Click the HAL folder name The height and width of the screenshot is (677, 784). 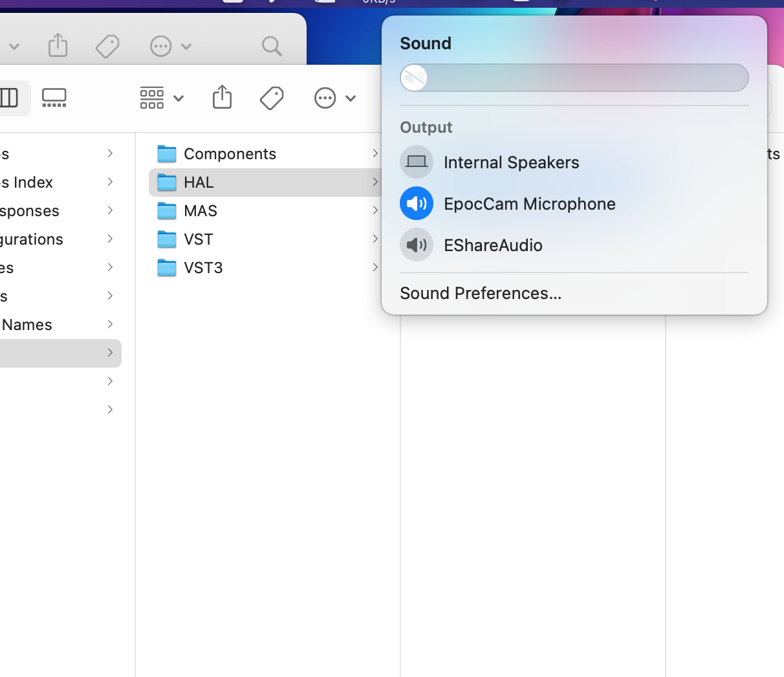[199, 183]
